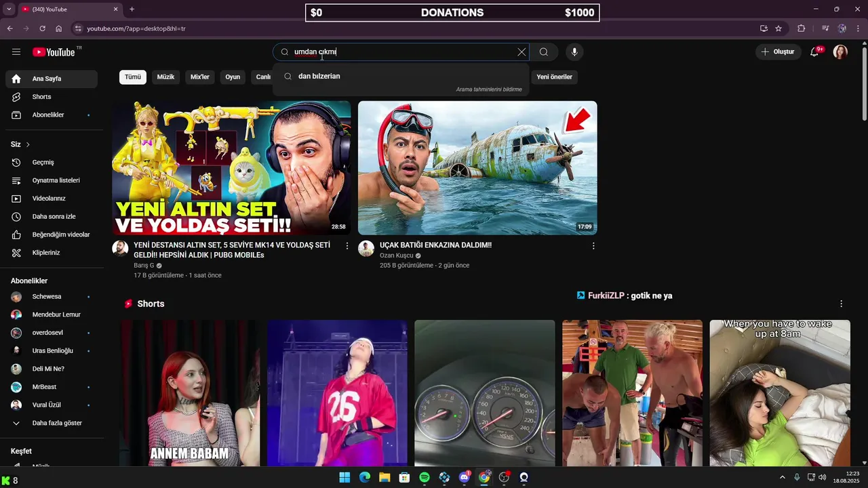Close the (340) YouTube tab
Image resolution: width=868 pixels, height=488 pixels.
coord(115,9)
